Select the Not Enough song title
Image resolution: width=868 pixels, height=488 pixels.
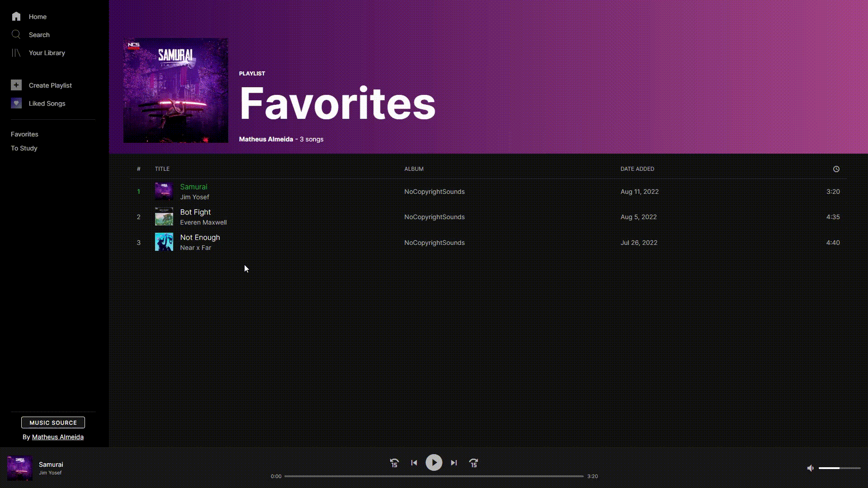click(200, 237)
